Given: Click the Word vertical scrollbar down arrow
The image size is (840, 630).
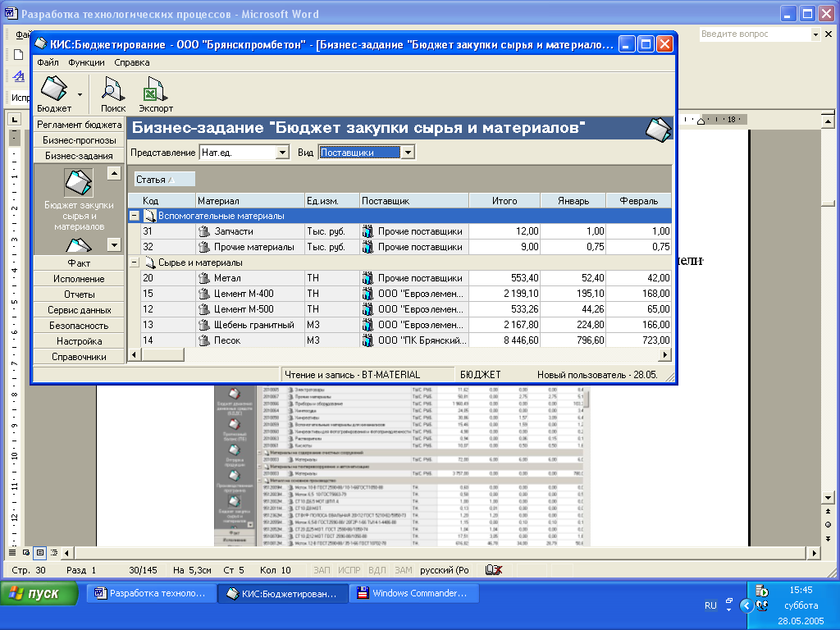Looking at the screenshot, I should pos(828,498).
